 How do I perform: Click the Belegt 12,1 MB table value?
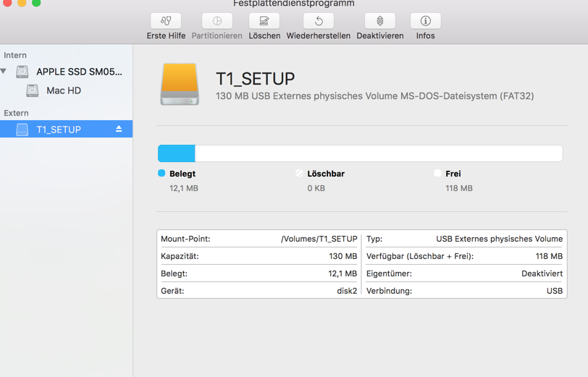[x=343, y=274]
